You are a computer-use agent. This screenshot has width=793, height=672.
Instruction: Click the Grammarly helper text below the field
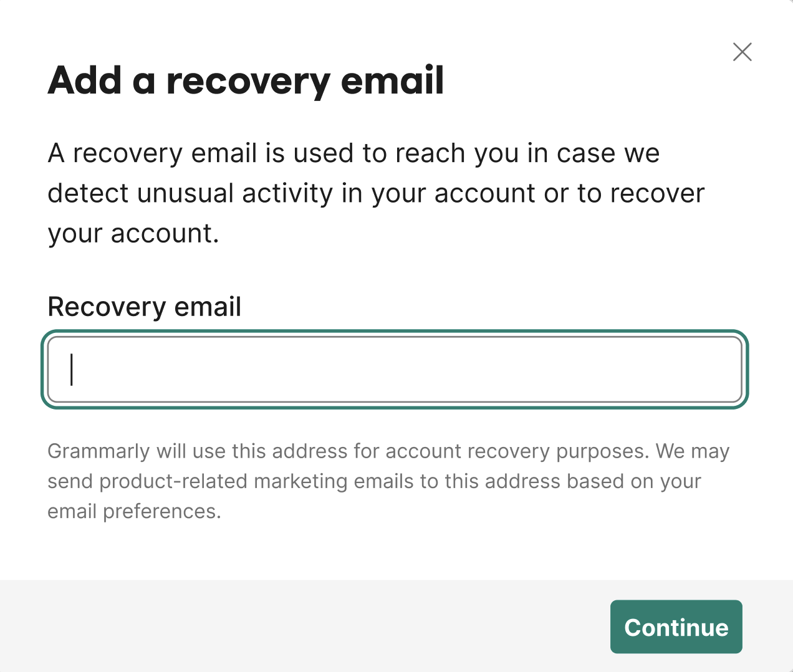[x=388, y=481]
